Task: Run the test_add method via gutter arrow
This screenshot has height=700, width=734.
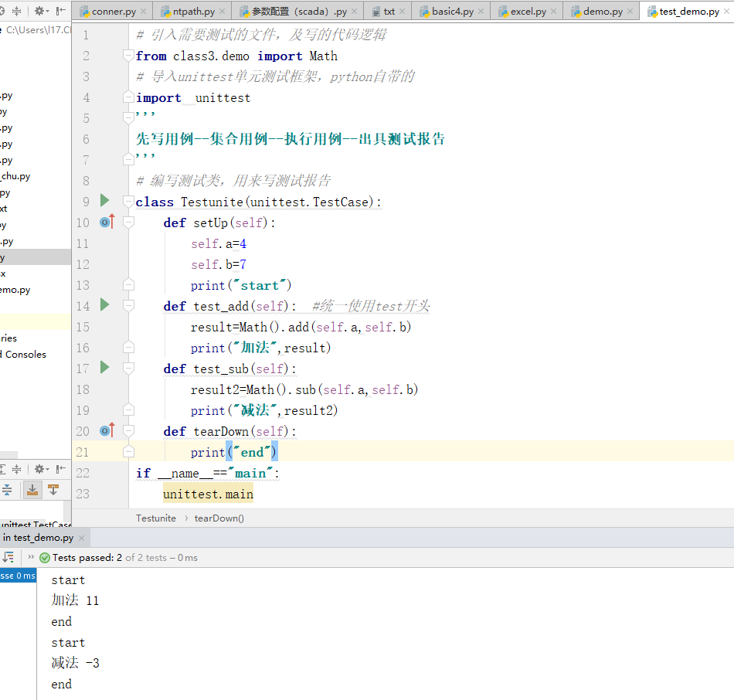Action: 105,305
